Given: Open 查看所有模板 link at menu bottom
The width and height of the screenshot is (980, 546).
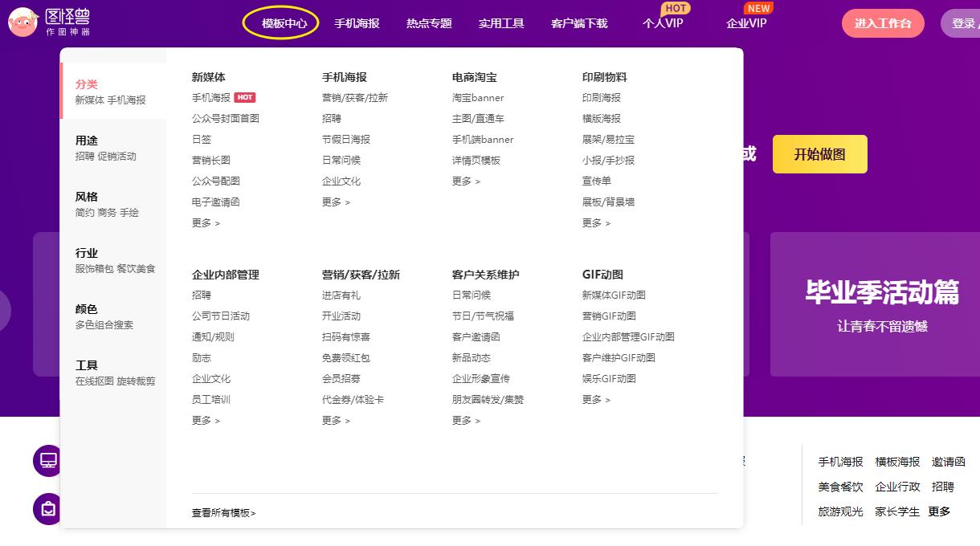Looking at the screenshot, I should tap(223, 512).
